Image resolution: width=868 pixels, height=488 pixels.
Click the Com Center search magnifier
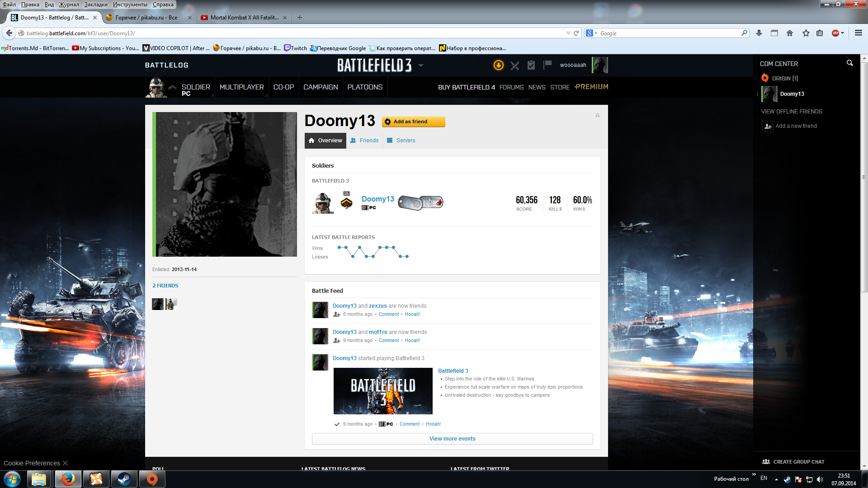[x=849, y=63]
